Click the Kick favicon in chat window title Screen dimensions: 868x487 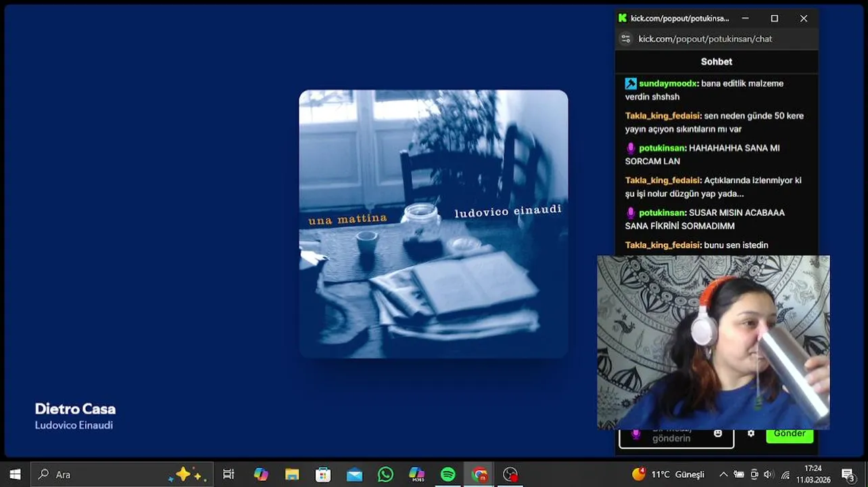(x=623, y=18)
